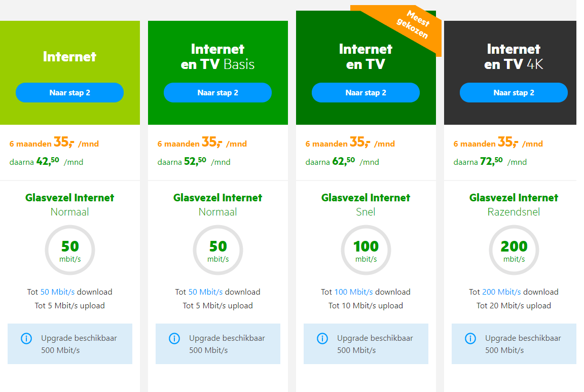584x392 pixels.
Task: Click info icon in Internet en TV 4K upgrade box
Action: [x=470, y=338]
